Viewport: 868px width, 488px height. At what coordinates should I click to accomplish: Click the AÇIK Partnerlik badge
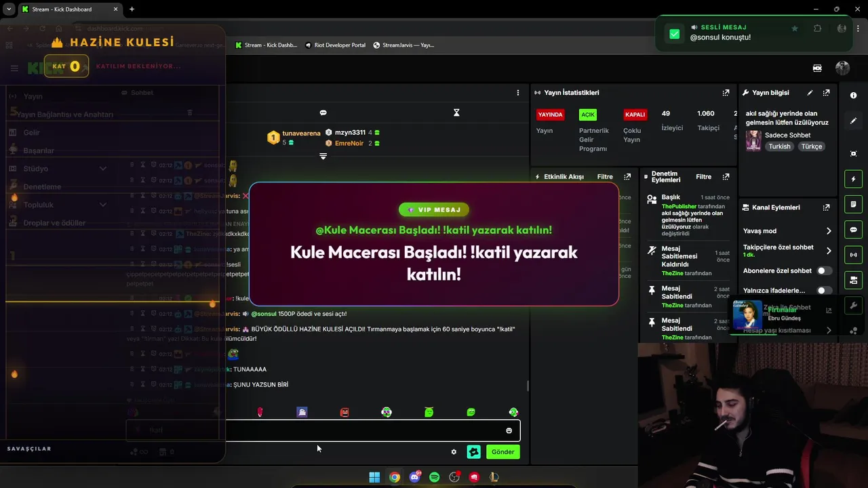tap(587, 115)
